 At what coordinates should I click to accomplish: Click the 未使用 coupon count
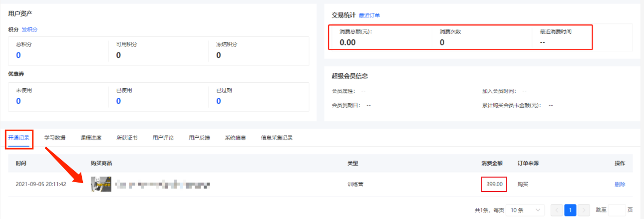point(18,101)
